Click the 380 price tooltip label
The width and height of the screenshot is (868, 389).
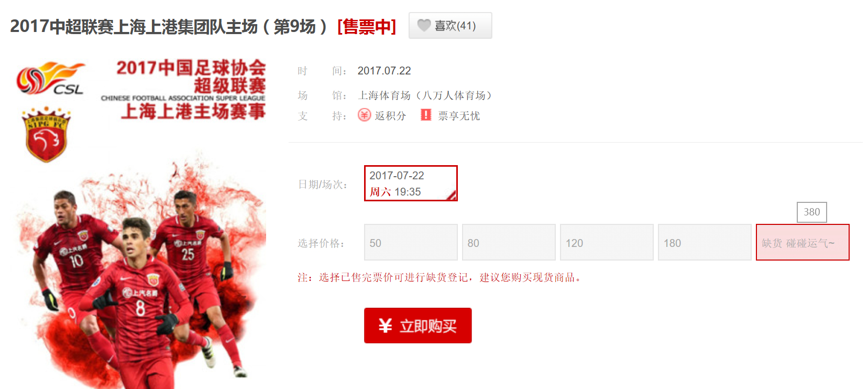(x=811, y=212)
